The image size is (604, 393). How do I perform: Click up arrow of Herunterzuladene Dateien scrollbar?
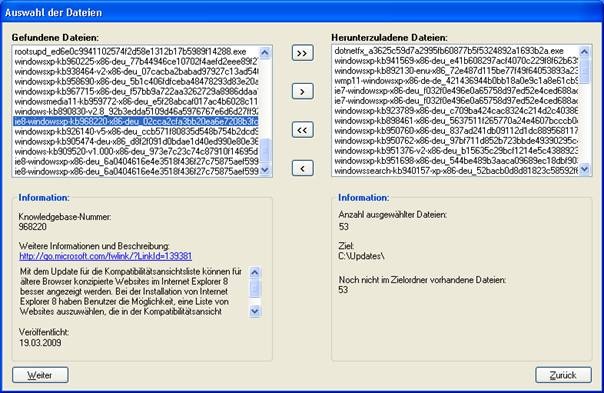pos(585,52)
